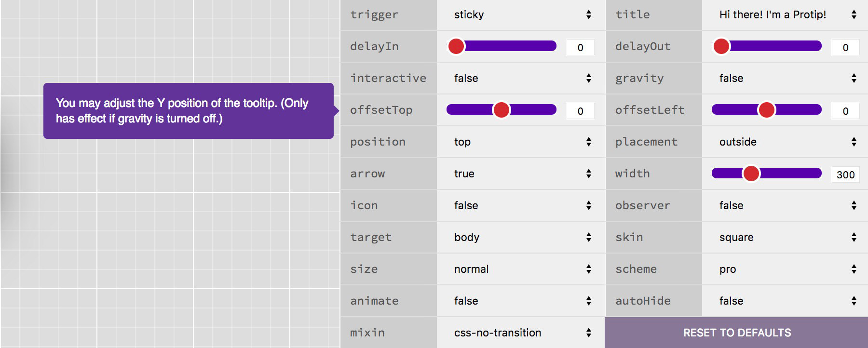Click the delayIn slider handle

(456, 46)
